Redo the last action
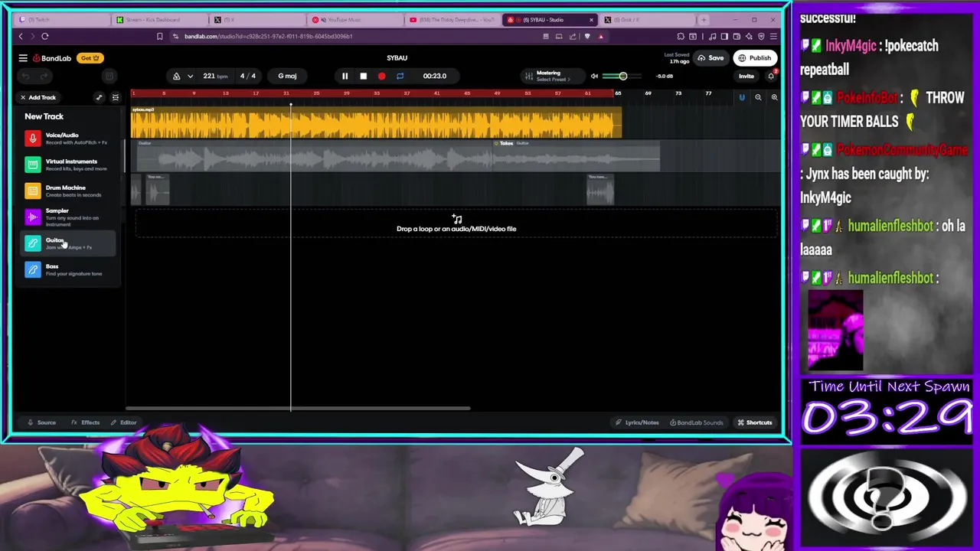 [44, 76]
